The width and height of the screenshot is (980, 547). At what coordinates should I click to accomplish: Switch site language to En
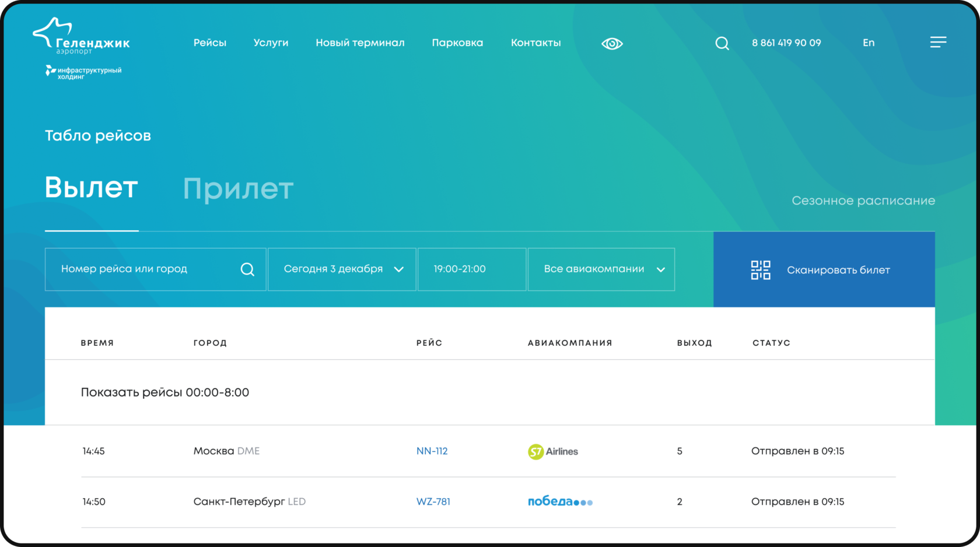coord(868,43)
